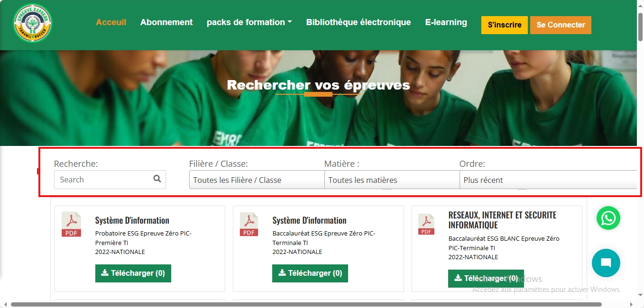Click the yellow S'inscrire button

(505, 25)
